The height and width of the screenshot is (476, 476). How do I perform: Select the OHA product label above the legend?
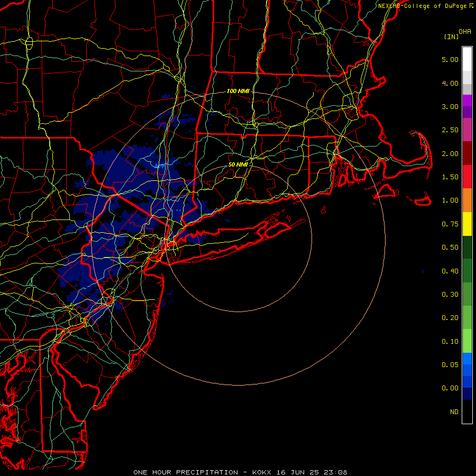[x=465, y=31]
